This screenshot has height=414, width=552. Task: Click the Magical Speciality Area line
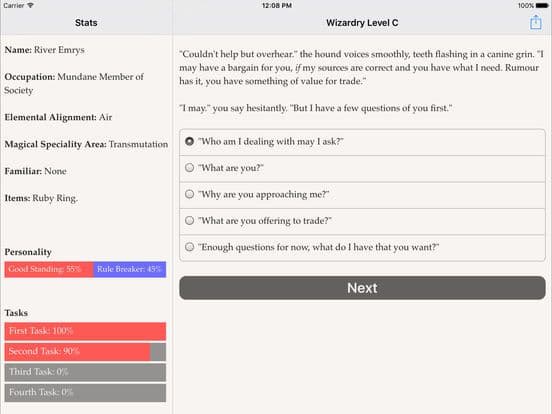point(86,144)
